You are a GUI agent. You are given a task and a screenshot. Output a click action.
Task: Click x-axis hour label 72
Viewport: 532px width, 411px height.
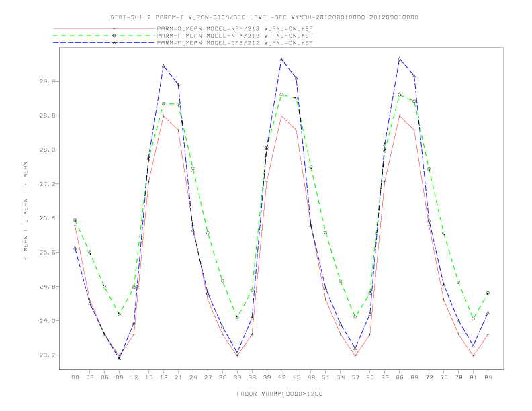tap(429, 377)
